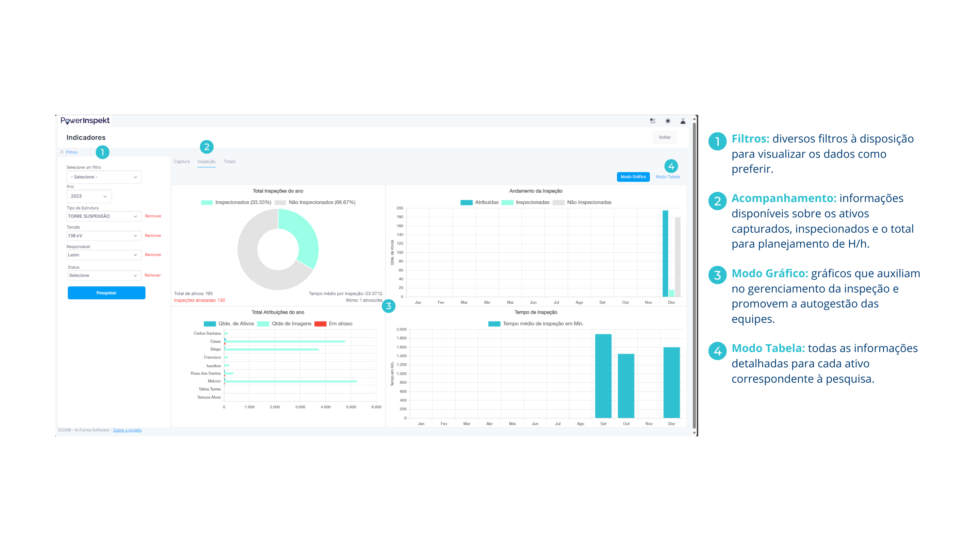Switch to Modo Tabela view
Image resolution: width=980 pixels, height=551 pixels.
(667, 177)
